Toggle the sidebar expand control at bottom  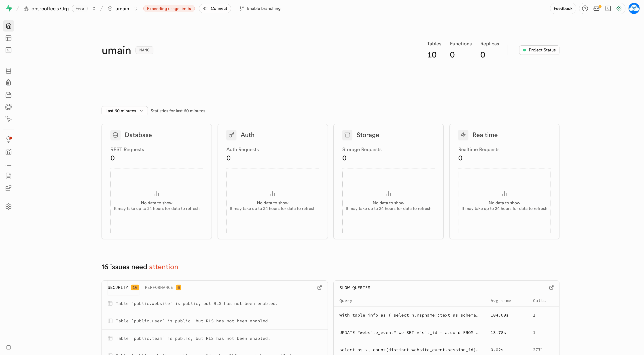(8, 347)
